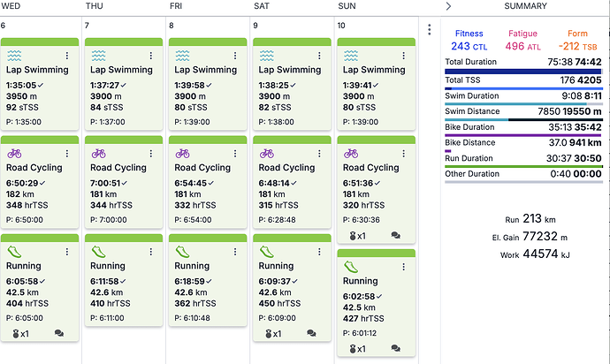Open options menu on Thursday Running card

tap(151, 252)
